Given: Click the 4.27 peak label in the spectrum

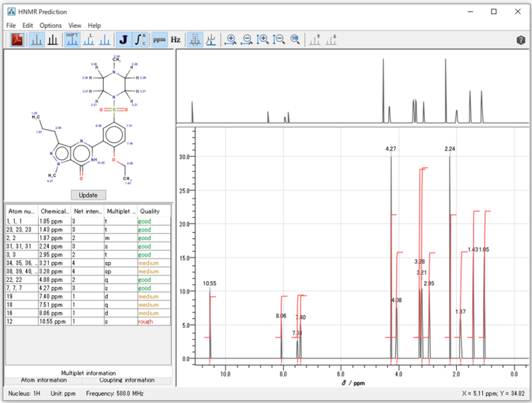Looking at the screenshot, I should pyautogui.click(x=391, y=148).
